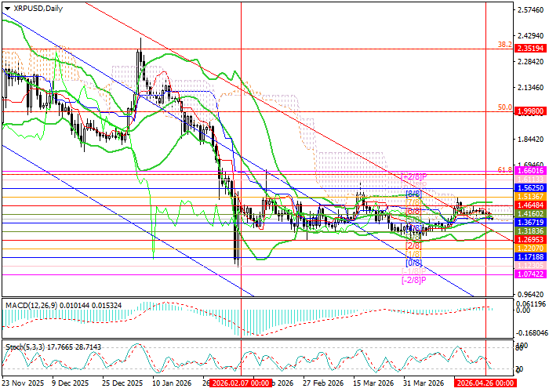Select the [0/8] Murrey level label
549x392 pixels.
414,263
